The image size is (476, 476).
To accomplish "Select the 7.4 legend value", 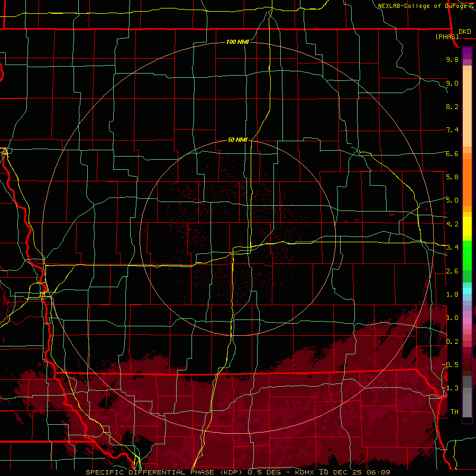I will coord(452,130).
